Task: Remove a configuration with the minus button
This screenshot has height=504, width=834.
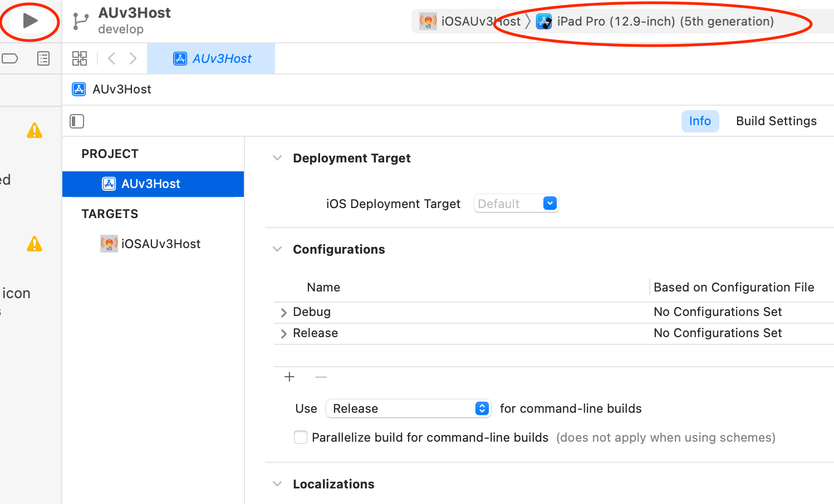Action: (321, 377)
